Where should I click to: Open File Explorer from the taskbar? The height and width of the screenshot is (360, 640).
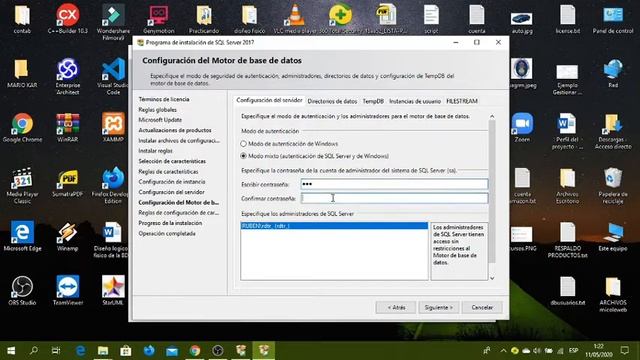103,351
